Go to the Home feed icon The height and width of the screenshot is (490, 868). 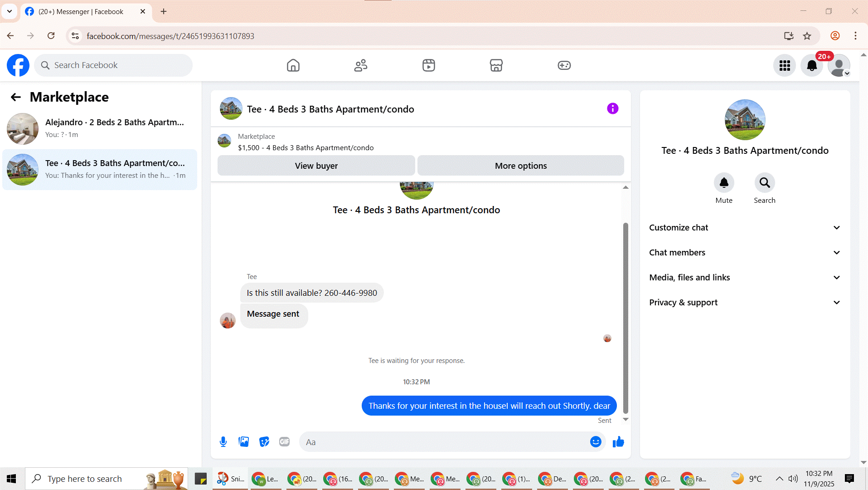(293, 65)
